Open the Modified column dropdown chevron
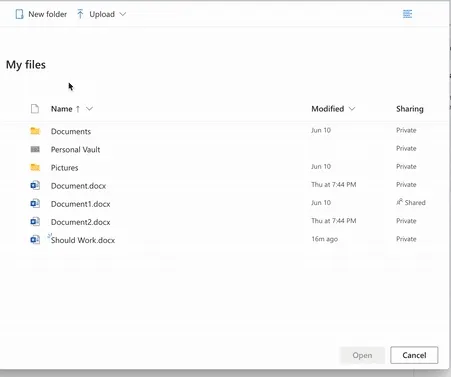Image resolution: width=451 pixels, height=377 pixels. (x=352, y=109)
